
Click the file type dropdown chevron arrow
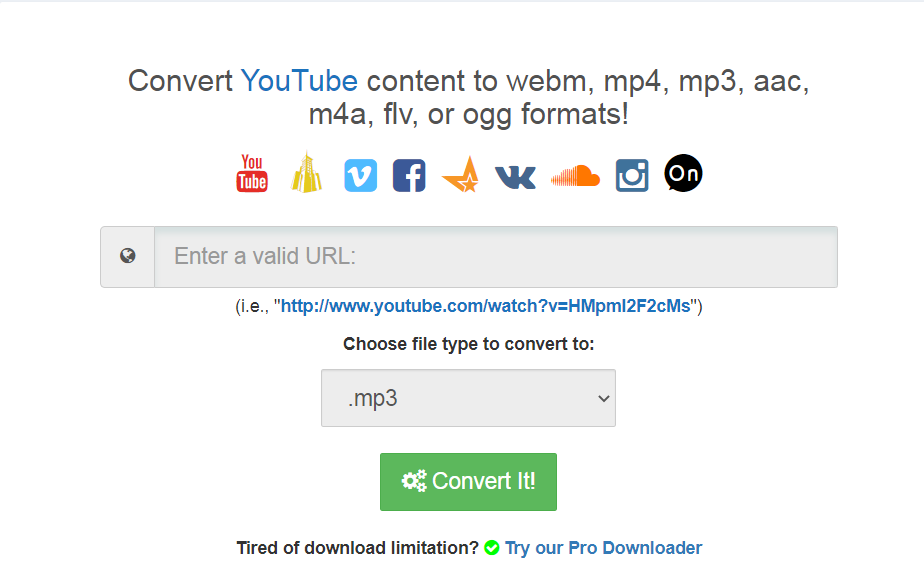603,398
